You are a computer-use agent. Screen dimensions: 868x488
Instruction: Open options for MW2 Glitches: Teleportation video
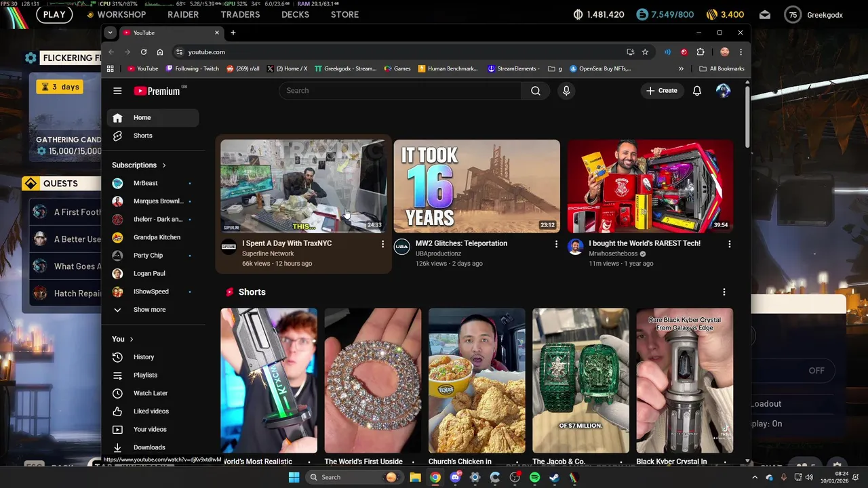click(556, 244)
